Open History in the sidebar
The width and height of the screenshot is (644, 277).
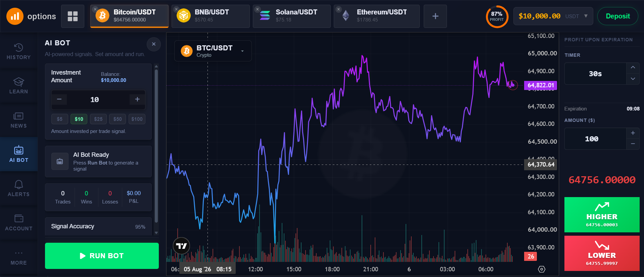point(19,51)
